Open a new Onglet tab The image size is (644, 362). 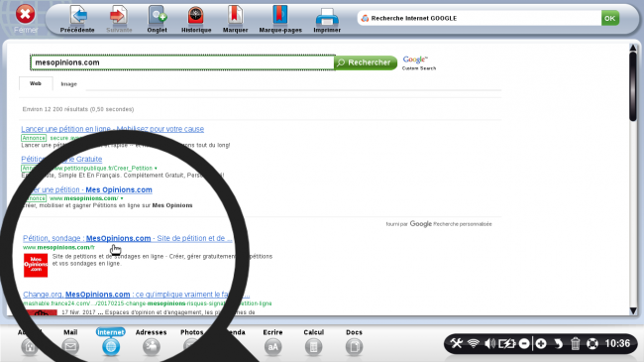pos(157,19)
